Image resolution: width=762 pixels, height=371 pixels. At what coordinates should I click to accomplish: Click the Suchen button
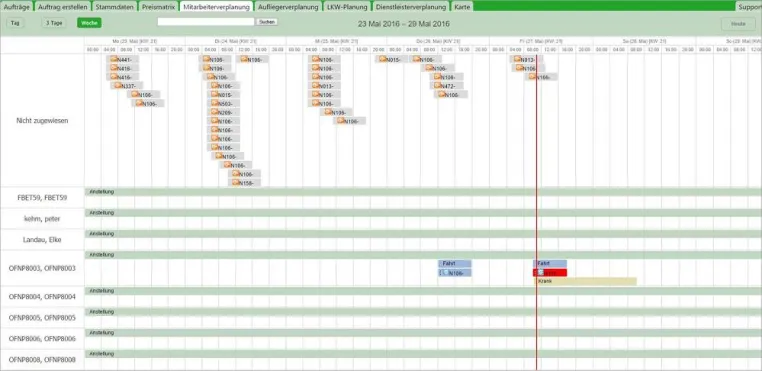tap(267, 22)
